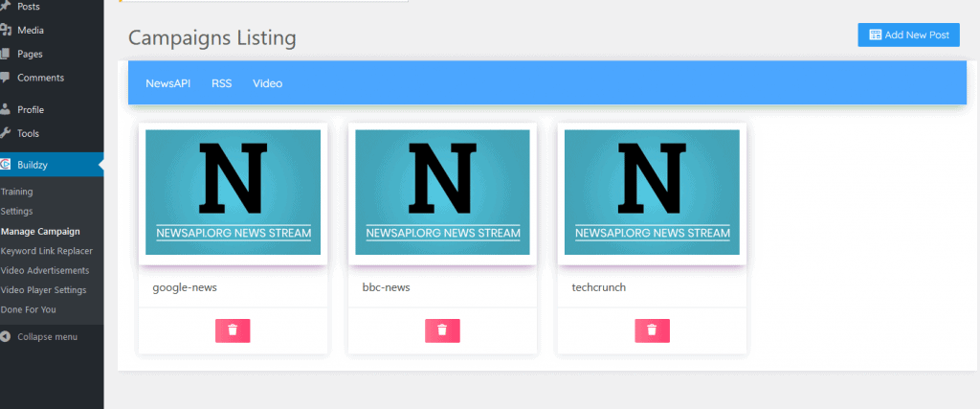The height and width of the screenshot is (409, 980).
Task: Delete the google-news campaign
Action: click(233, 330)
